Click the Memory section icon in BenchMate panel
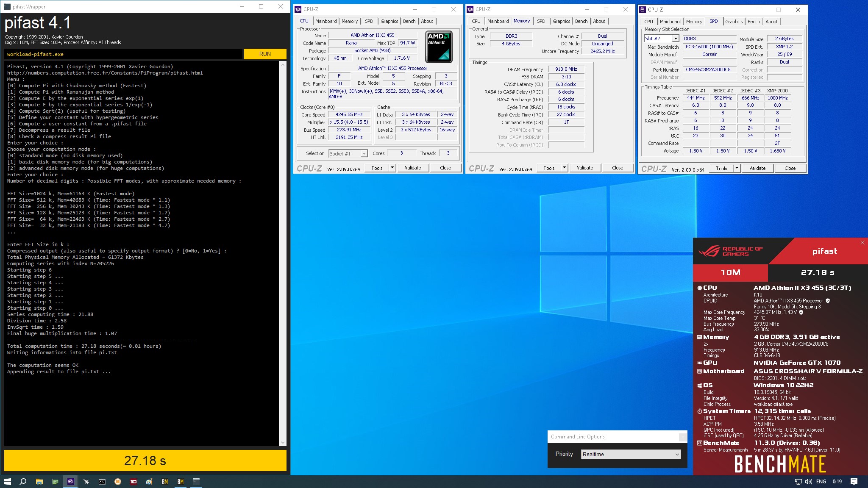Screen dimensions: 868x488 tap(699, 337)
